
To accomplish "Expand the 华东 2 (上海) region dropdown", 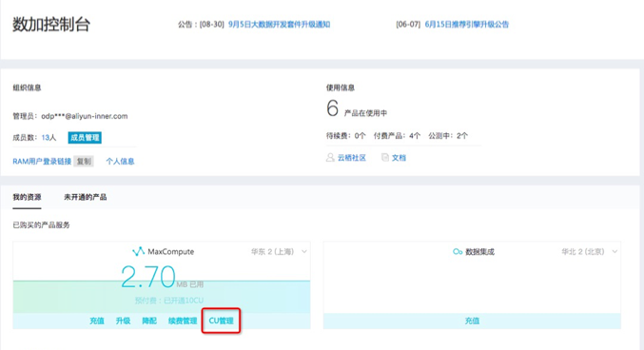I will 304,251.
